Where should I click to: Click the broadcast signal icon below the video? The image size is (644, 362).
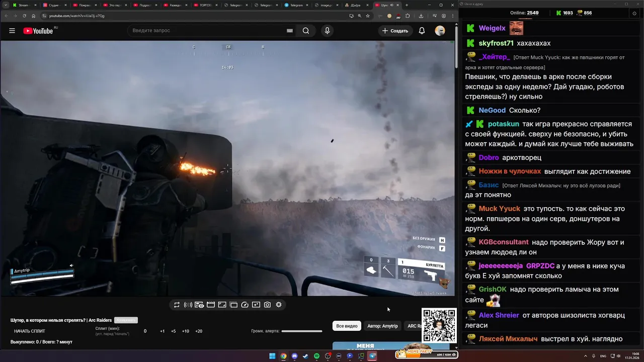coord(188,305)
